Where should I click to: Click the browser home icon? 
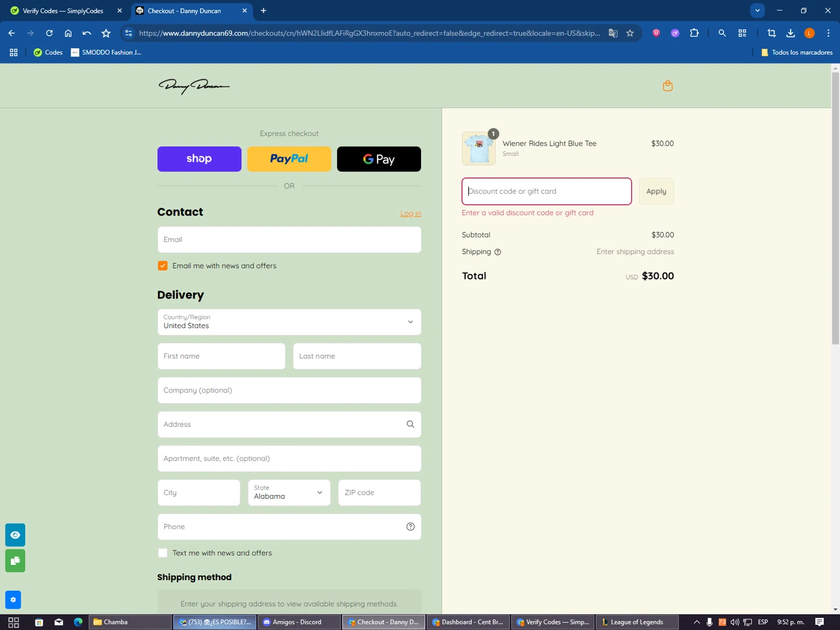68,33
